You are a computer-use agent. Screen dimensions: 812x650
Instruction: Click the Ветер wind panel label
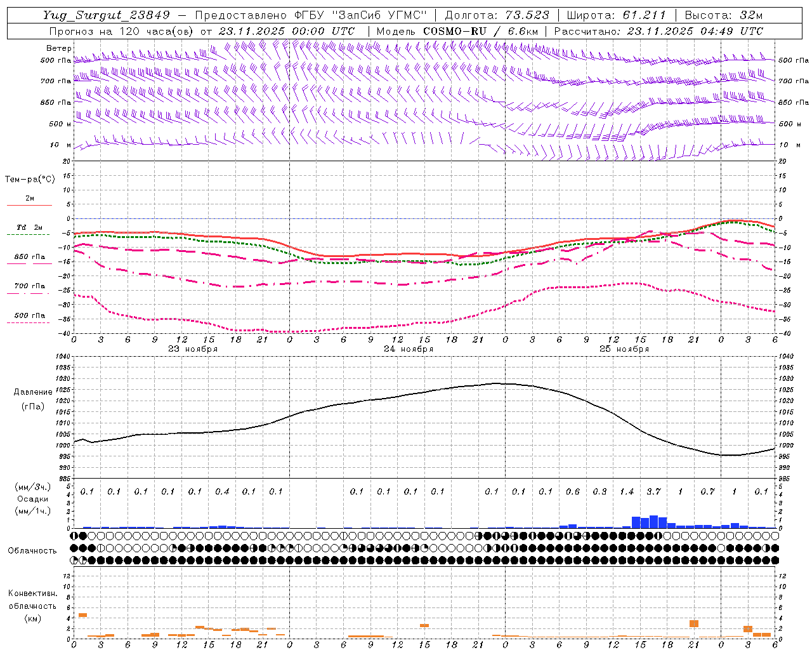(x=59, y=48)
